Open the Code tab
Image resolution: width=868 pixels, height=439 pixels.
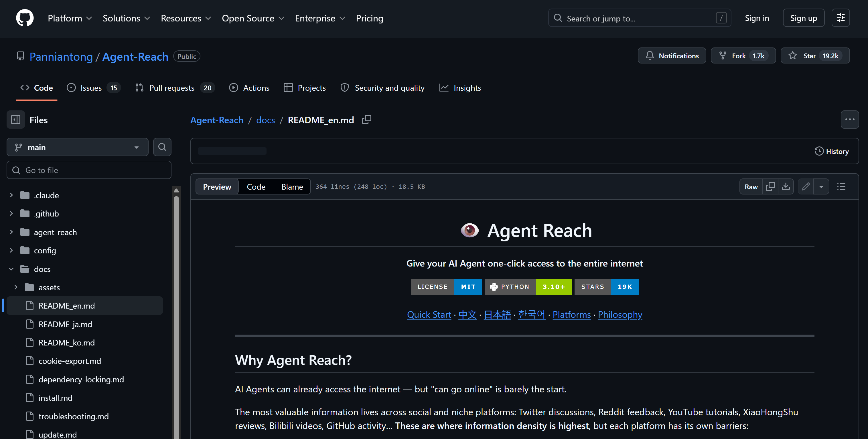[36, 88]
